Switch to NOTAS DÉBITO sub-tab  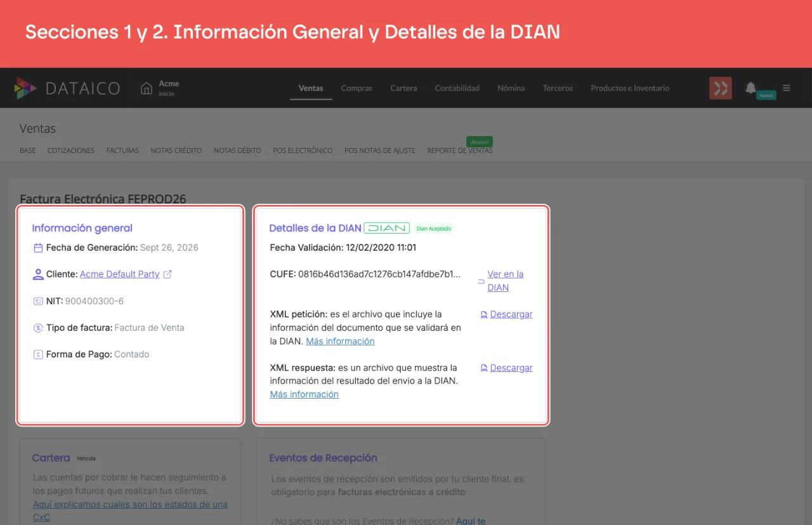coord(237,150)
